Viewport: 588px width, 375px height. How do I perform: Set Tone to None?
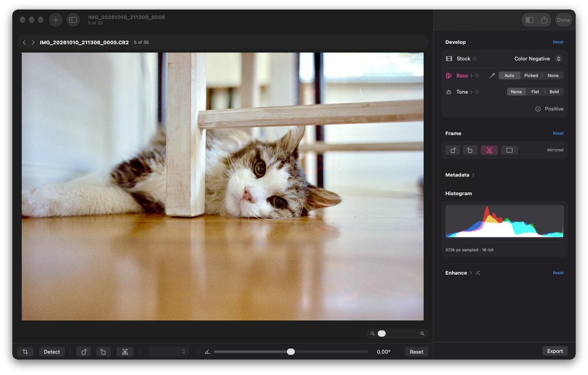pos(516,92)
